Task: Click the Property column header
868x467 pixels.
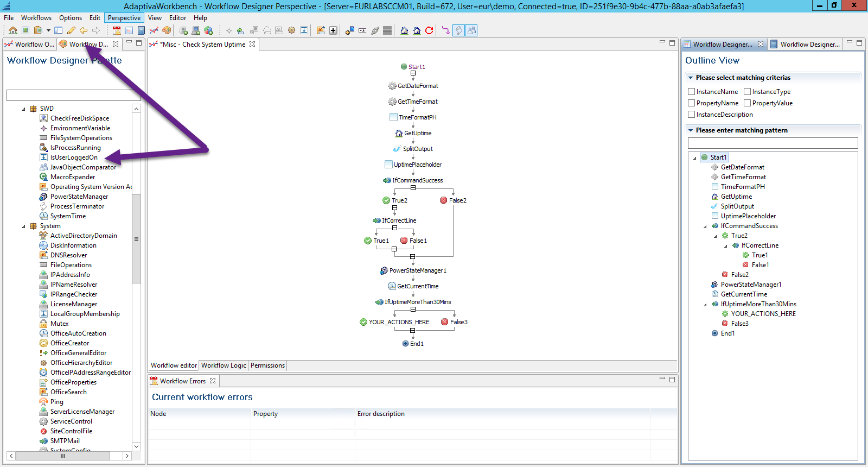Action: [x=303, y=414]
